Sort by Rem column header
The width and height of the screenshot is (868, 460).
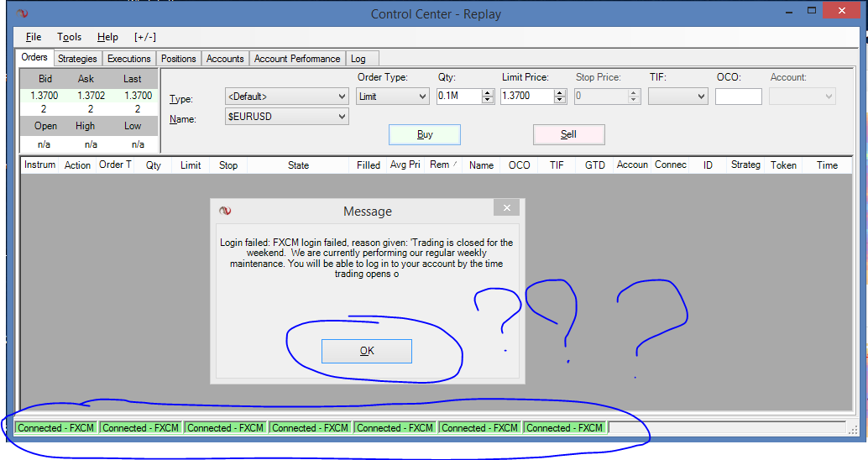point(443,165)
